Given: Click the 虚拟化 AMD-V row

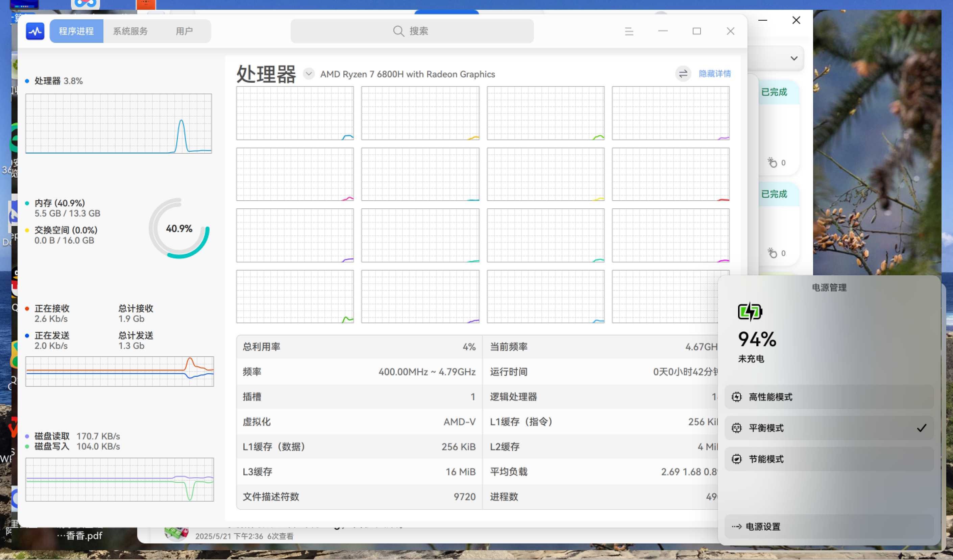Looking at the screenshot, I should click(359, 421).
